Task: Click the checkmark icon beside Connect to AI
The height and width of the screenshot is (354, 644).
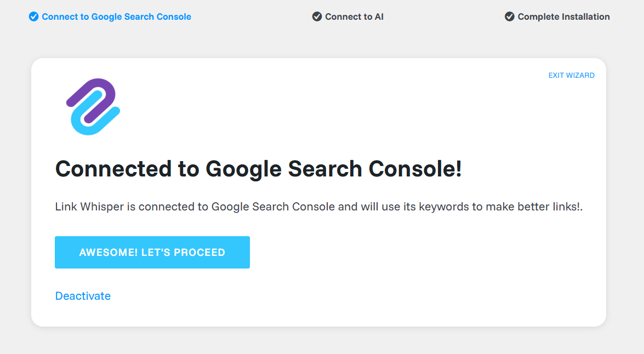Action: [x=317, y=16]
